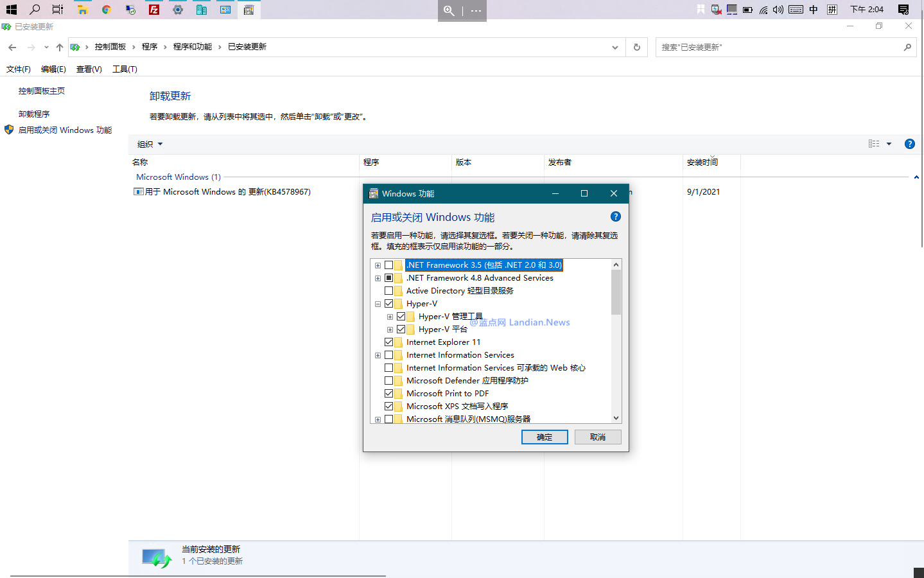Image resolution: width=924 pixels, height=578 pixels.
Task: Open the 工具(T) menu
Action: click(x=125, y=69)
